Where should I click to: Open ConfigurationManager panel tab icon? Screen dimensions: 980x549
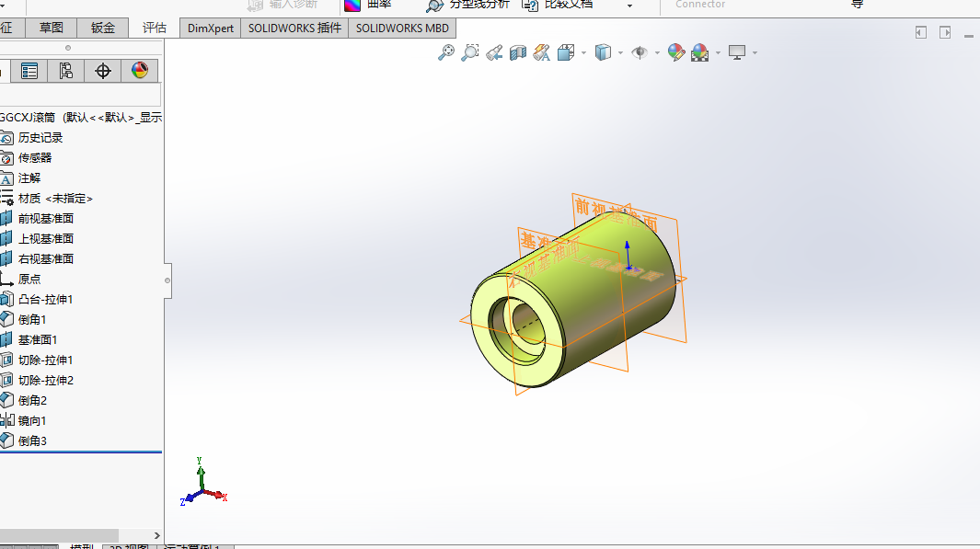65,71
